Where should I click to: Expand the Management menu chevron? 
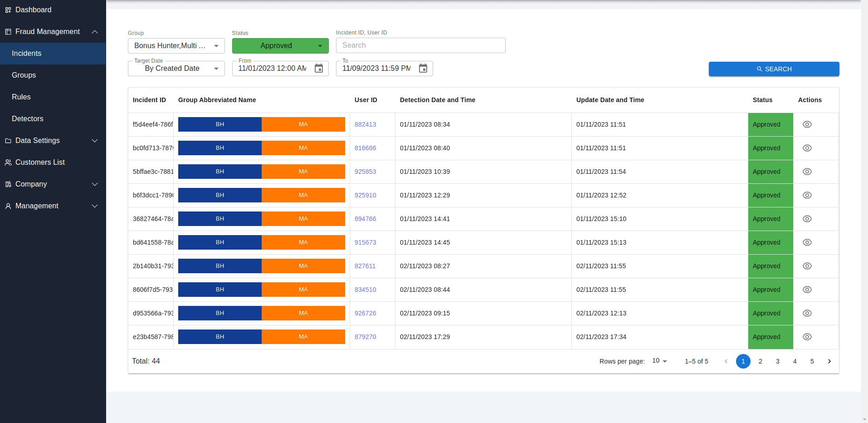[95, 206]
